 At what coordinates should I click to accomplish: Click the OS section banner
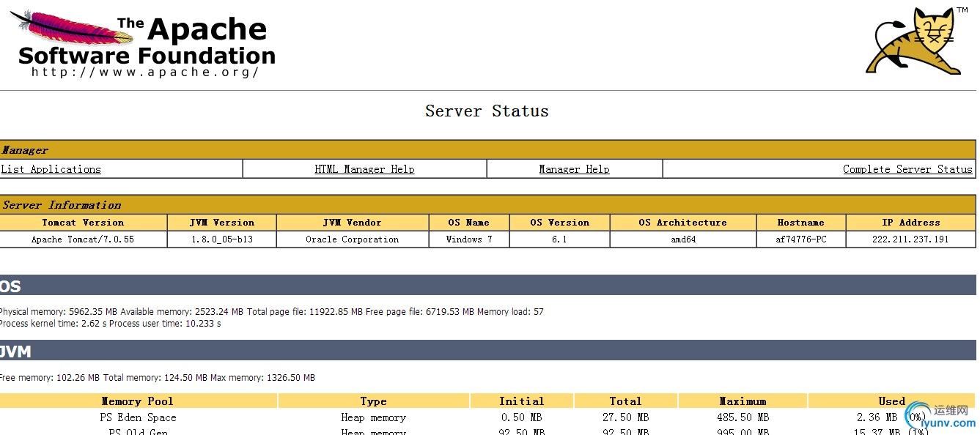487,286
